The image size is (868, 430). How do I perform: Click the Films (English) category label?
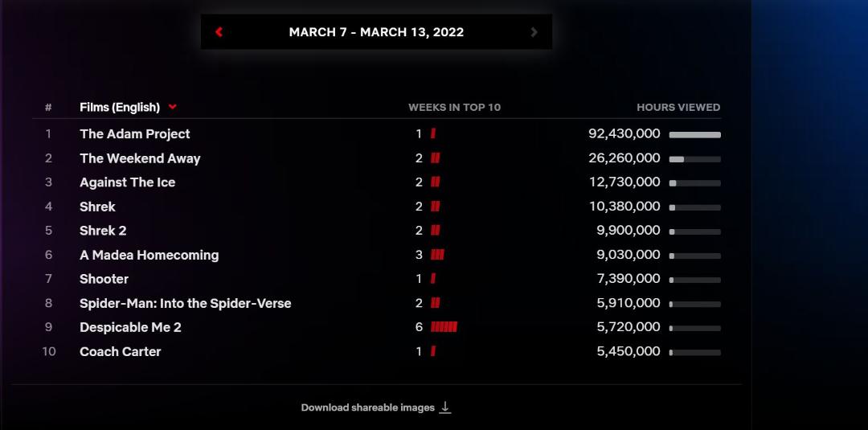tap(120, 108)
